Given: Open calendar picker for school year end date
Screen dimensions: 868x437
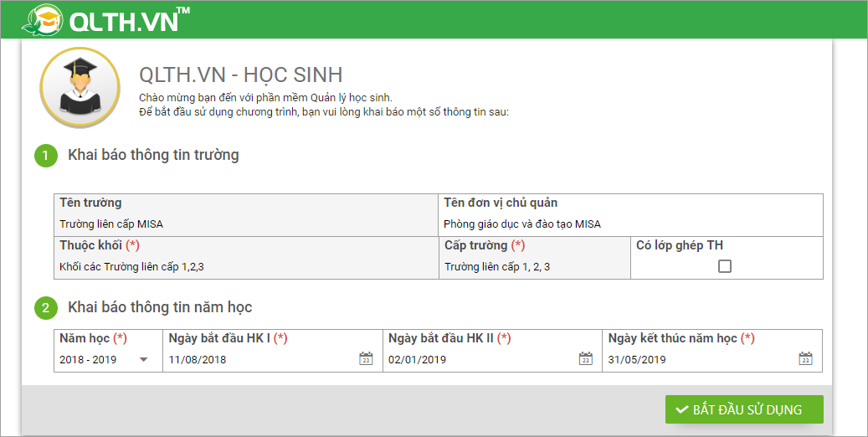Looking at the screenshot, I should coord(805,358).
